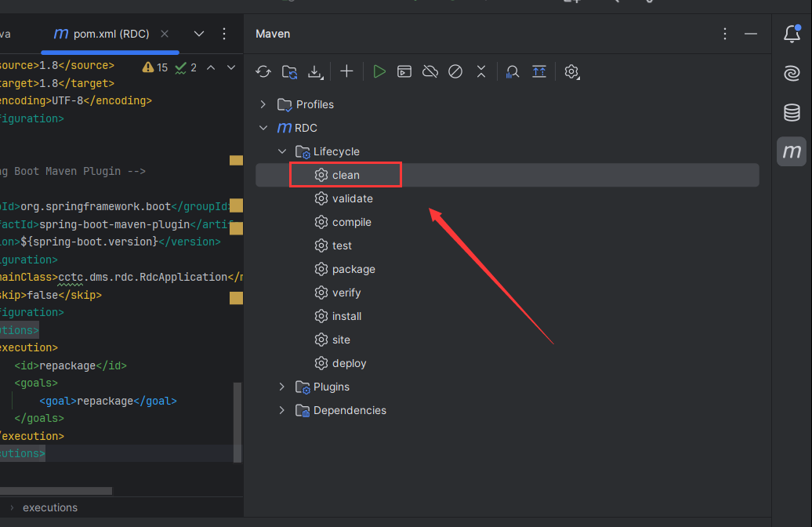Click the Add Maven Project plus icon
812x527 pixels.
(x=346, y=72)
